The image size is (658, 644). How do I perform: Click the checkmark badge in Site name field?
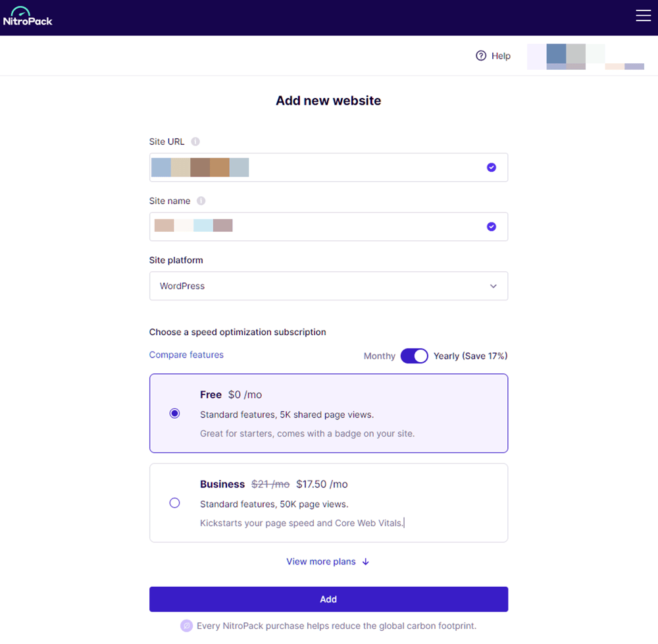492,226
